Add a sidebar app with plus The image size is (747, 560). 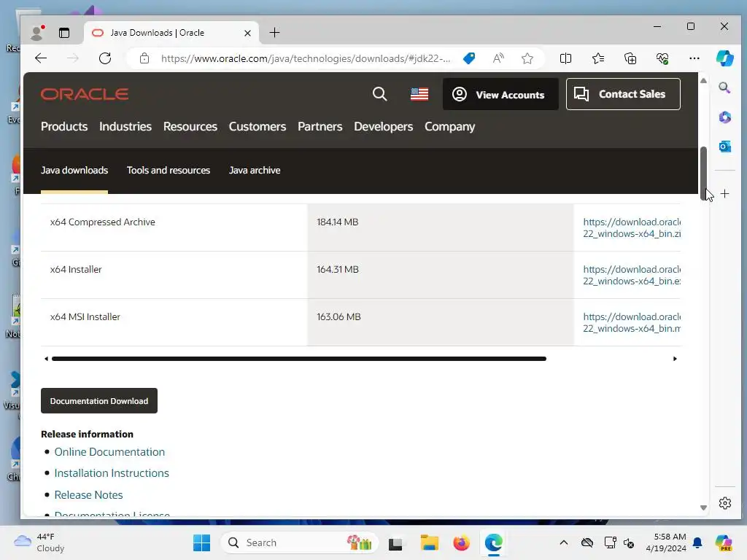coord(724,194)
